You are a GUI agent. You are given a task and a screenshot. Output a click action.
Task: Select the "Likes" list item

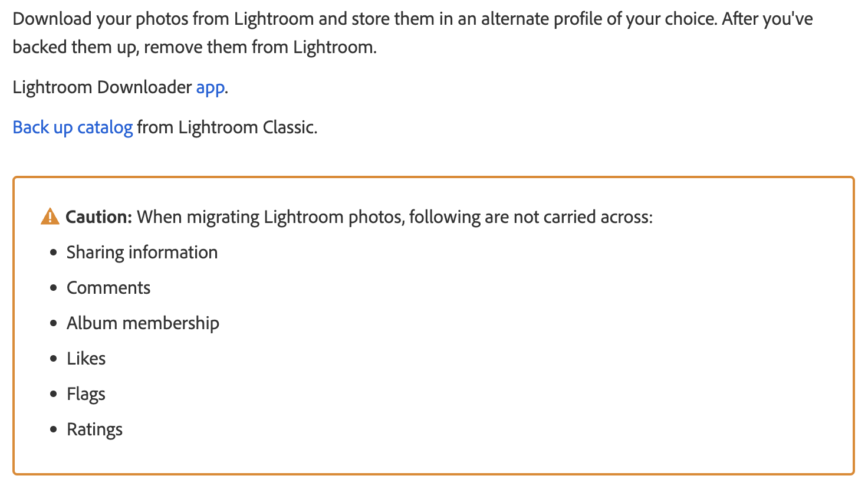pyautogui.click(x=86, y=359)
